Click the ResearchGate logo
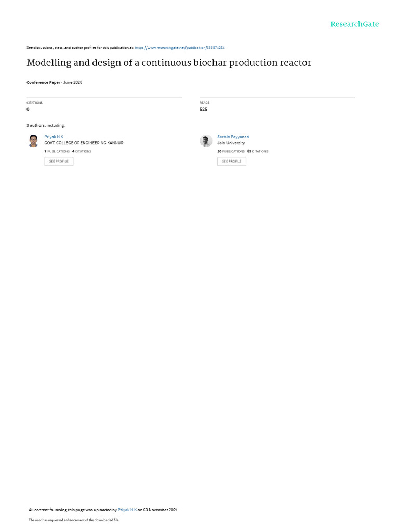Screen dimensions: 399x532 [354, 24]
